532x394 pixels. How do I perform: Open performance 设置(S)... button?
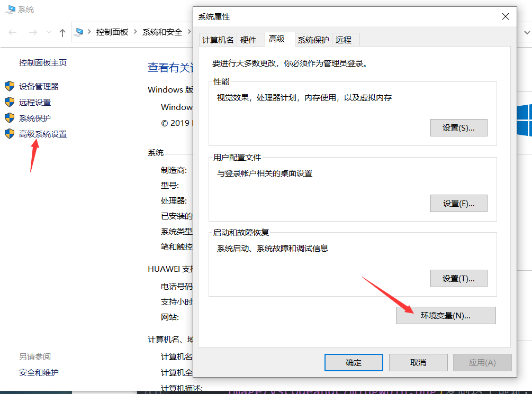click(458, 128)
